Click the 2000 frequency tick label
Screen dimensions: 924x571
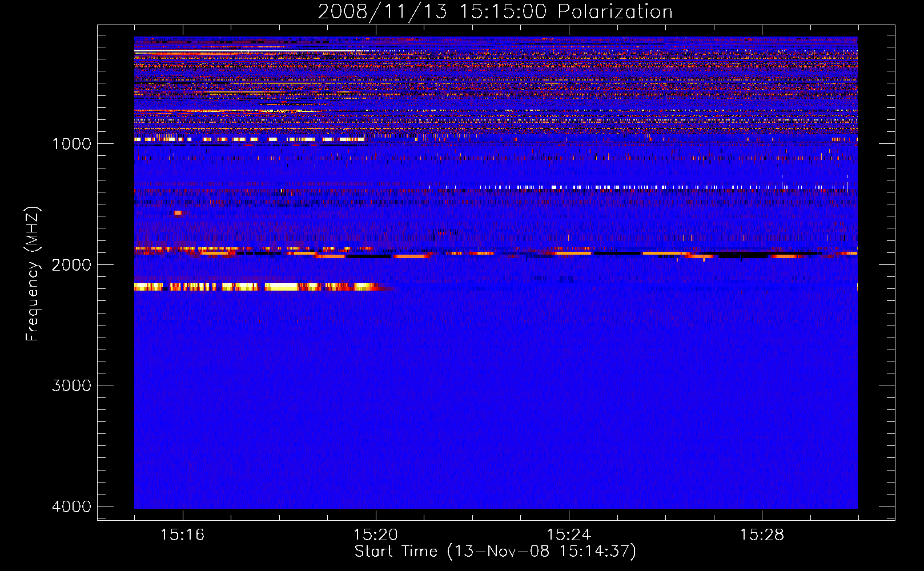[71, 264]
